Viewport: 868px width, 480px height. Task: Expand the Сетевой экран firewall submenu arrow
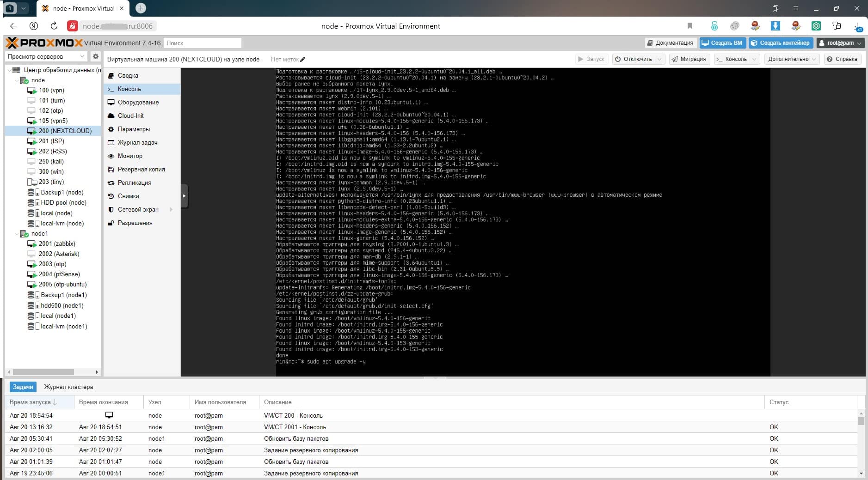point(172,209)
